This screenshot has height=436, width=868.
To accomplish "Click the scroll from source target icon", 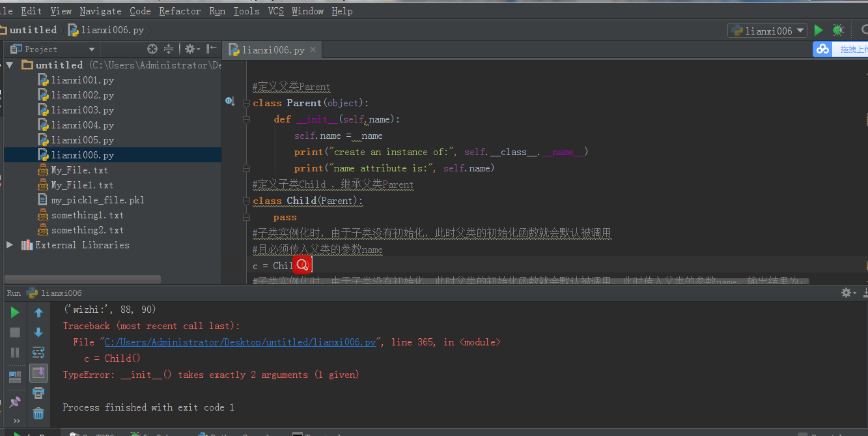I will click(152, 49).
